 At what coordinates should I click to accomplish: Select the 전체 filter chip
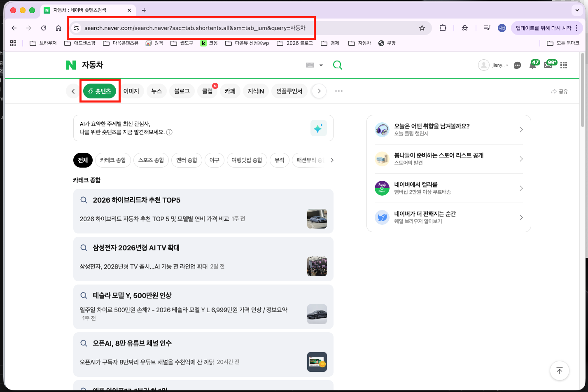pyautogui.click(x=83, y=160)
